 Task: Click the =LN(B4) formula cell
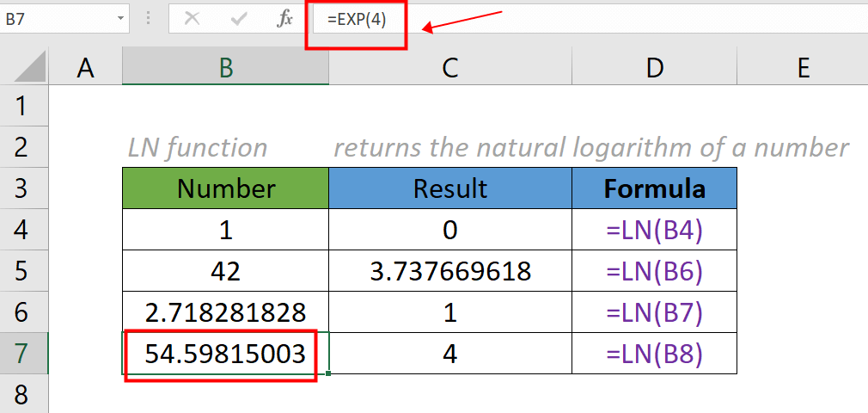click(x=654, y=230)
